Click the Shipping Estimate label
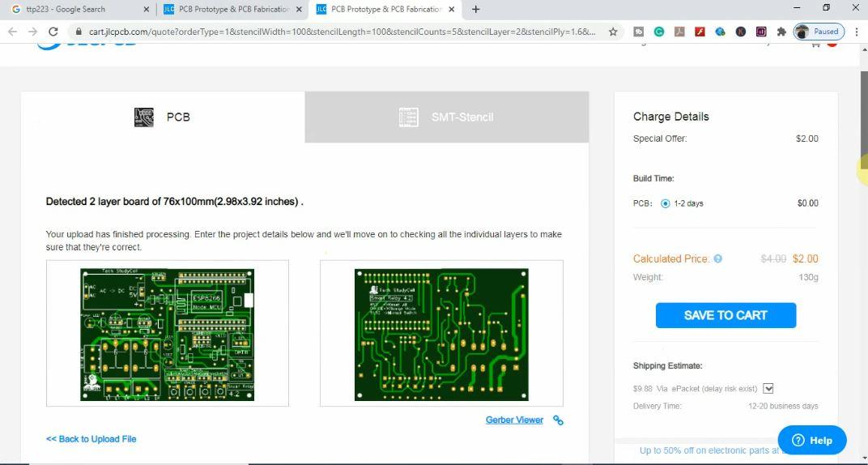This screenshot has height=465, width=868. [x=668, y=366]
